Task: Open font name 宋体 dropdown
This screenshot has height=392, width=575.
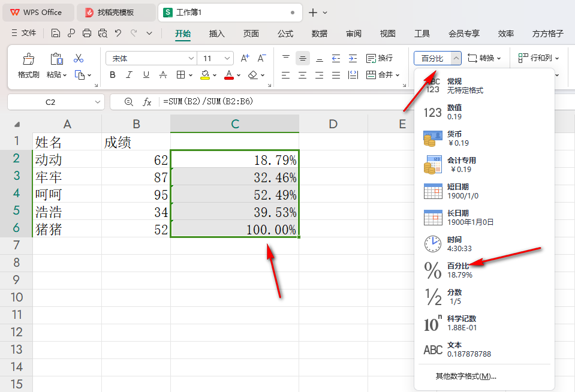Action: (191, 58)
